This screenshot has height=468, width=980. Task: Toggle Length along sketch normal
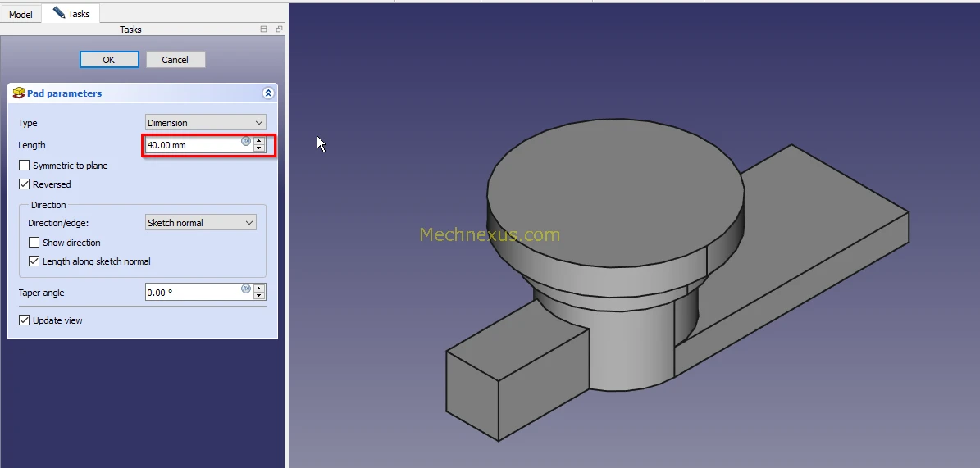[x=34, y=261]
